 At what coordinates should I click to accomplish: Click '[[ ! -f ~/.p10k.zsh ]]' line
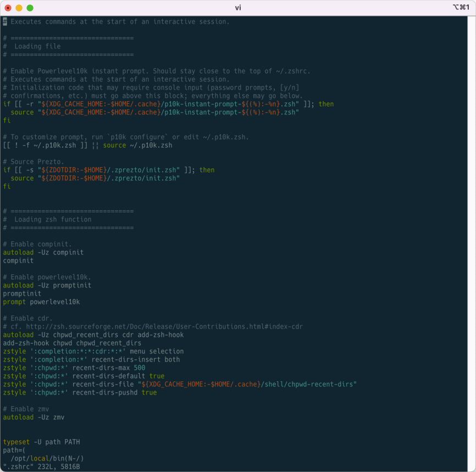[x=88, y=146]
